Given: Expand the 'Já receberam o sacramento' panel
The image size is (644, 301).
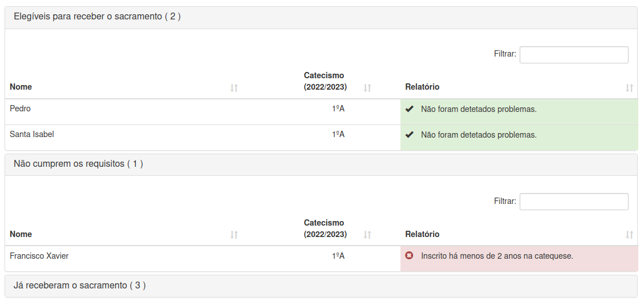Looking at the screenshot, I should (79, 285).
